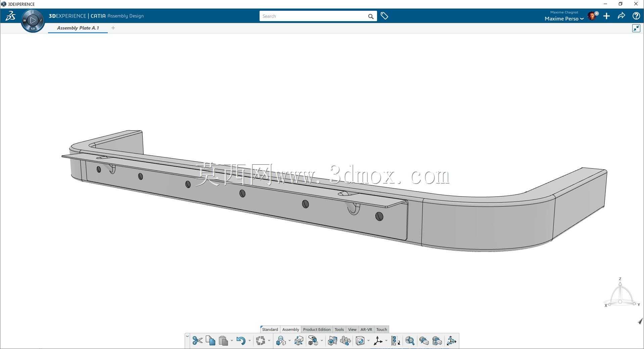Click the Manipulate/Move component icon
Viewport: 644px width, 349px height.
[298, 341]
